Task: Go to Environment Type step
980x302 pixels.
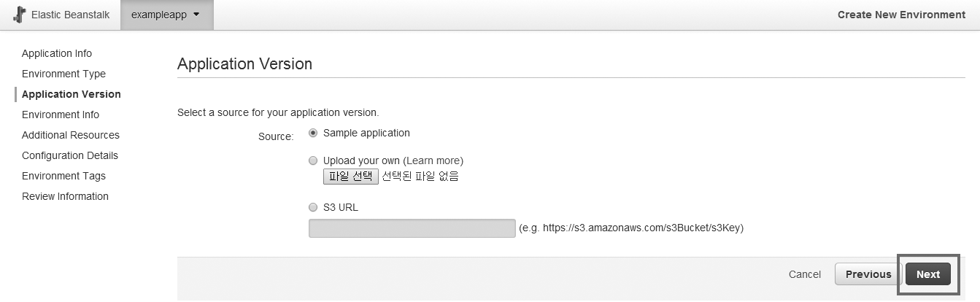Action: point(63,74)
